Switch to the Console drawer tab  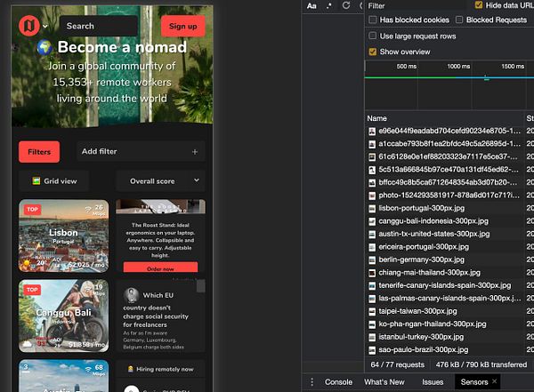338,381
